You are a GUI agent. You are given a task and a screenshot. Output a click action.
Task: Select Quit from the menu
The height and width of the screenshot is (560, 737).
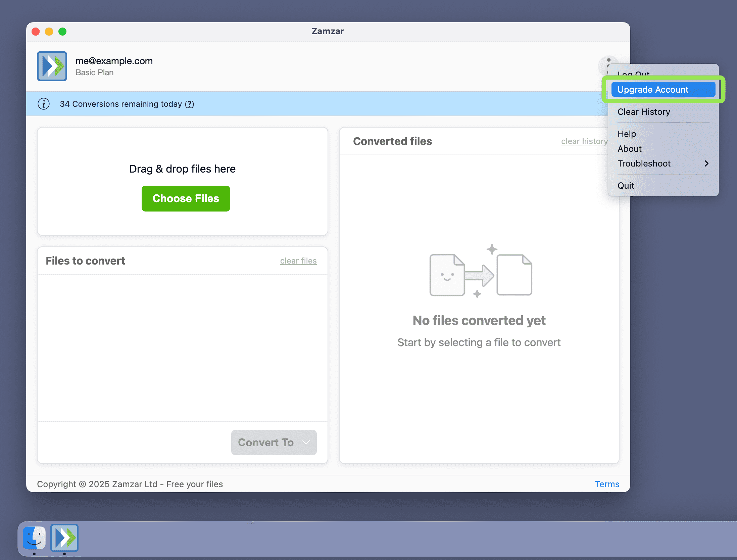(626, 186)
